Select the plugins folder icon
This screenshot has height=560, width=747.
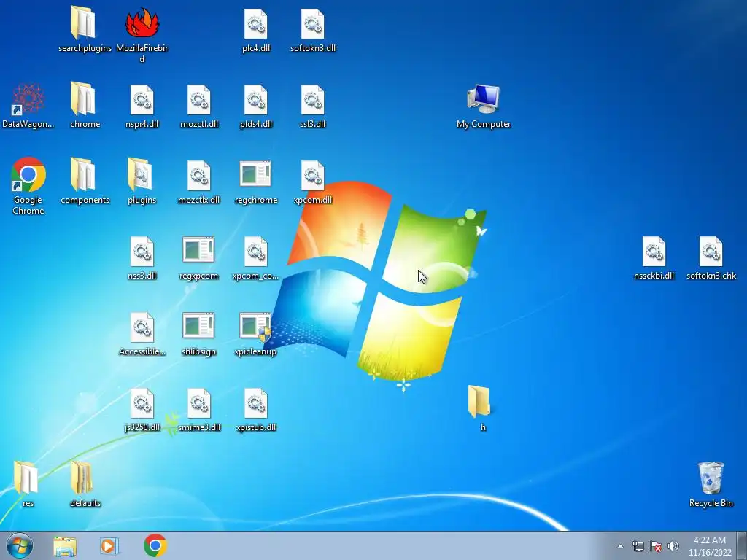pyautogui.click(x=141, y=175)
